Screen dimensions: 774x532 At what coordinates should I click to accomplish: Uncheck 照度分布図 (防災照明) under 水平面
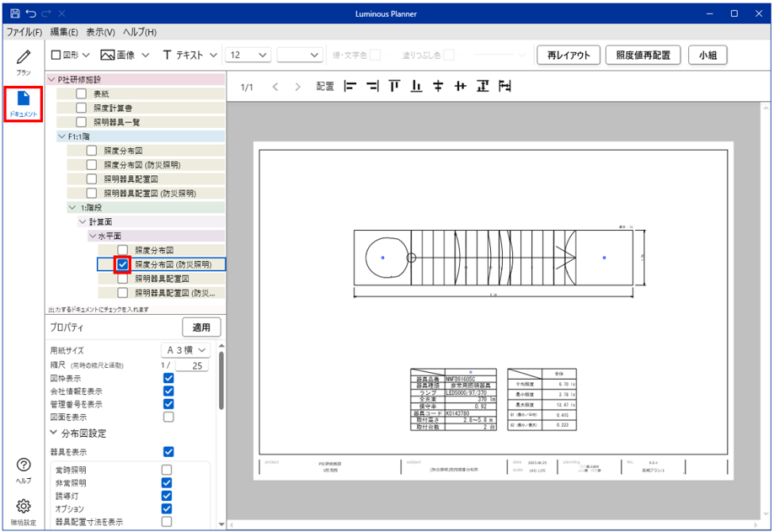(x=123, y=264)
